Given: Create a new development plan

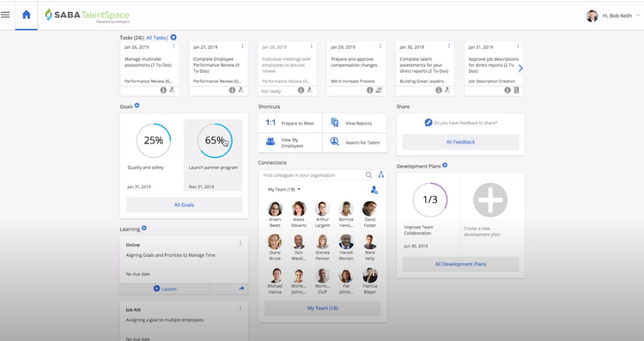Looking at the screenshot, I should [x=490, y=200].
